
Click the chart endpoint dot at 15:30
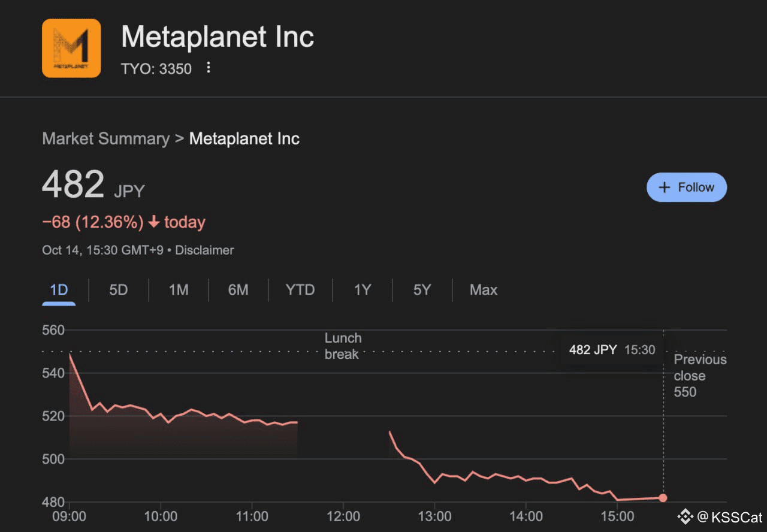[x=663, y=498]
